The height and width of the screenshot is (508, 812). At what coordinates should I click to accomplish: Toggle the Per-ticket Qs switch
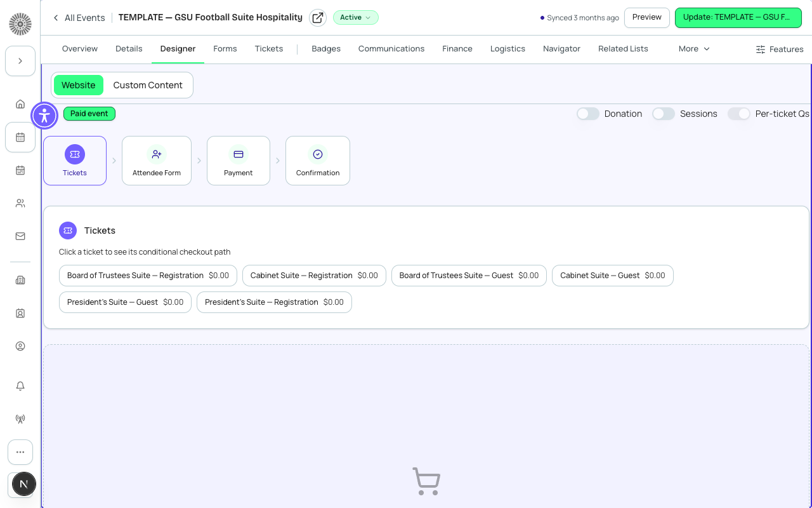click(x=739, y=114)
